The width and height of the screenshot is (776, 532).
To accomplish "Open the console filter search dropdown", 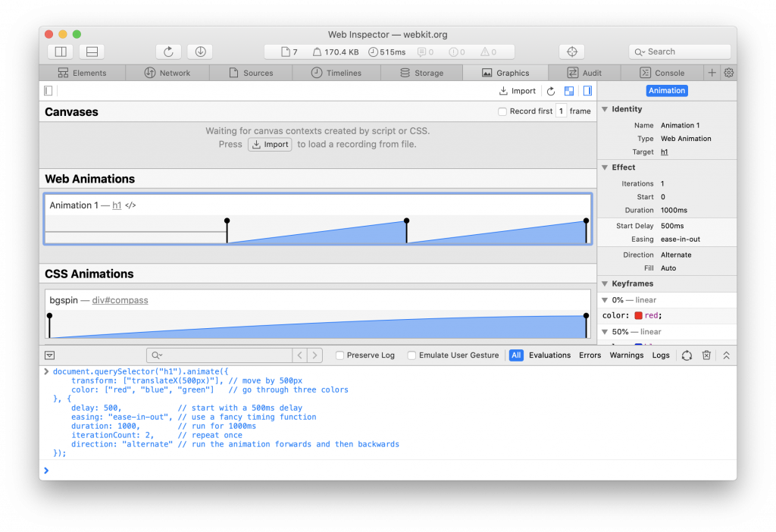I will click(x=157, y=355).
